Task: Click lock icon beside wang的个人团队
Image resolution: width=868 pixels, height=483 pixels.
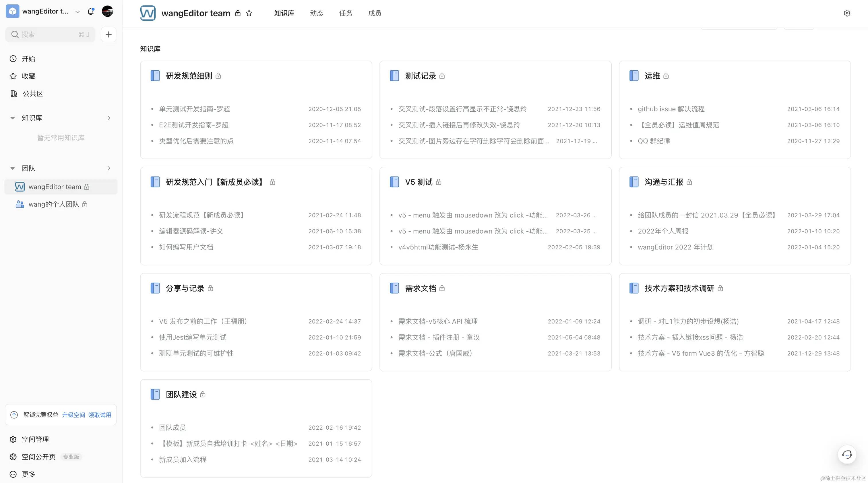Action: (x=85, y=204)
